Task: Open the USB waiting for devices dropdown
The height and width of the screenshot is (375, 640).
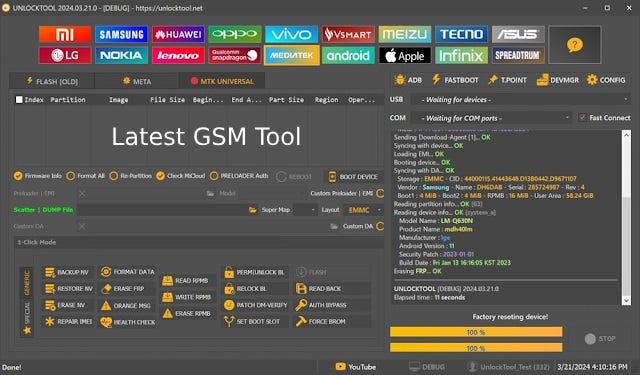Action: click(520, 100)
